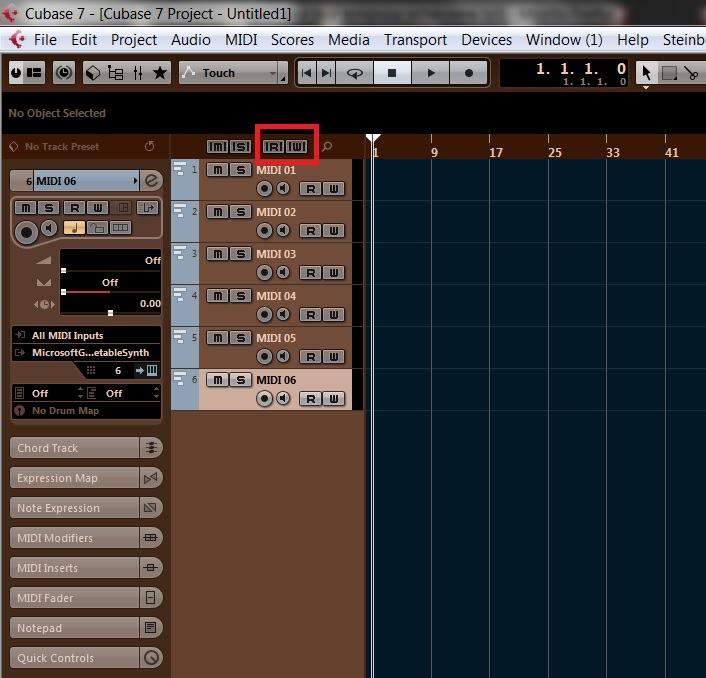Enable monitor speaker on MIDI 04 track
The height and width of the screenshot is (678, 706).
pos(283,314)
